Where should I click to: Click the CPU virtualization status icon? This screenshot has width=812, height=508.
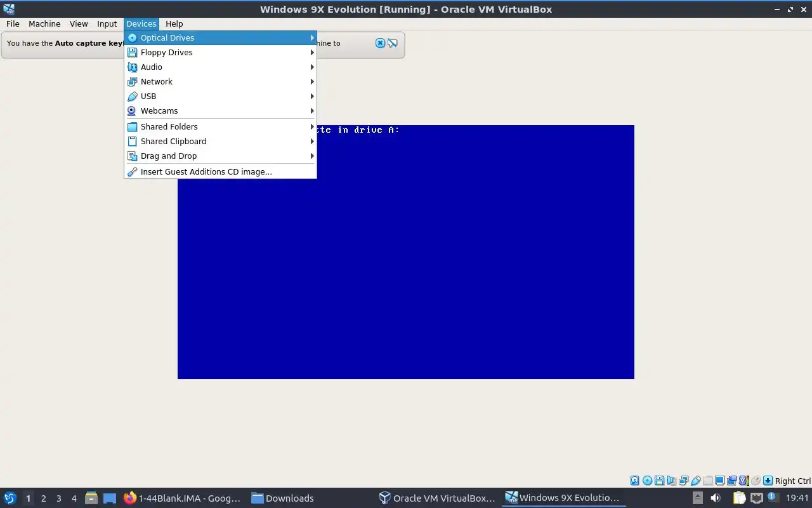744,481
